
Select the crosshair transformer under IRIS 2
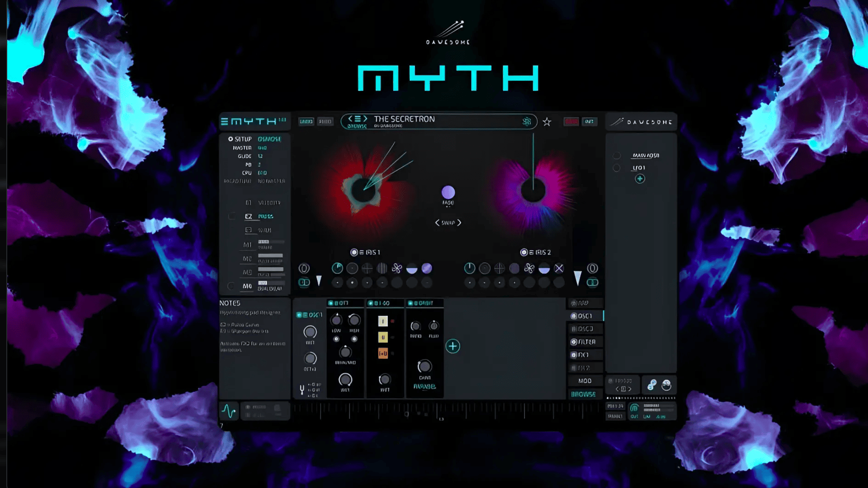pyautogui.click(x=499, y=268)
